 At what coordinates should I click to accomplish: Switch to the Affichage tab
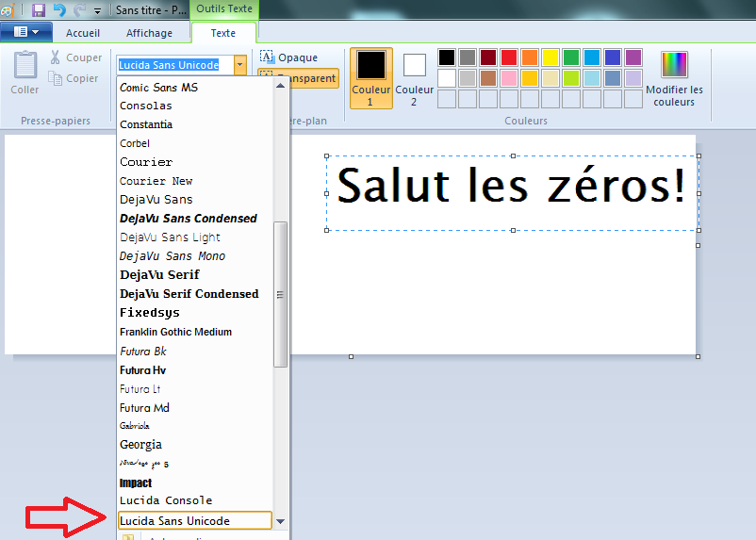pyautogui.click(x=149, y=33)
